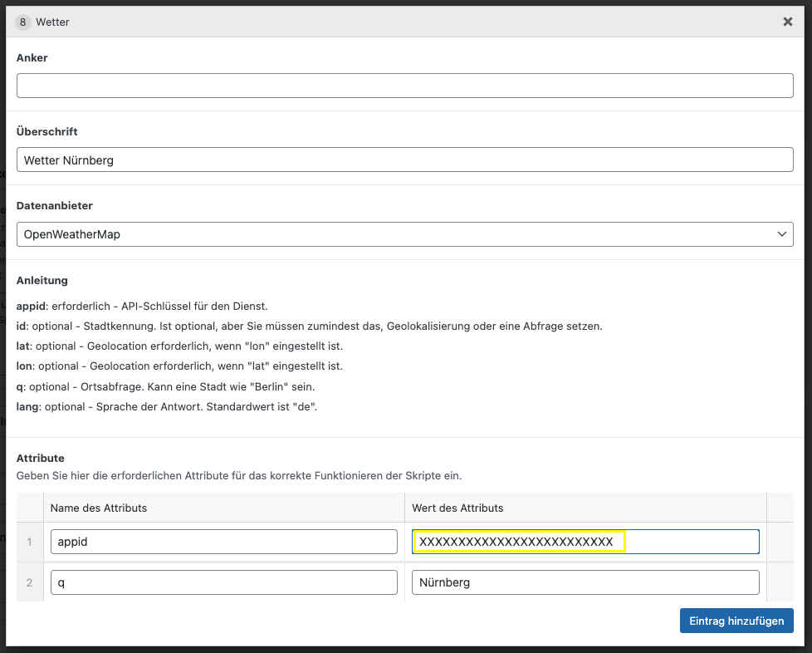Click the Überschrift field label
This screenshot has height=653, width=812.
click(47, 131)
